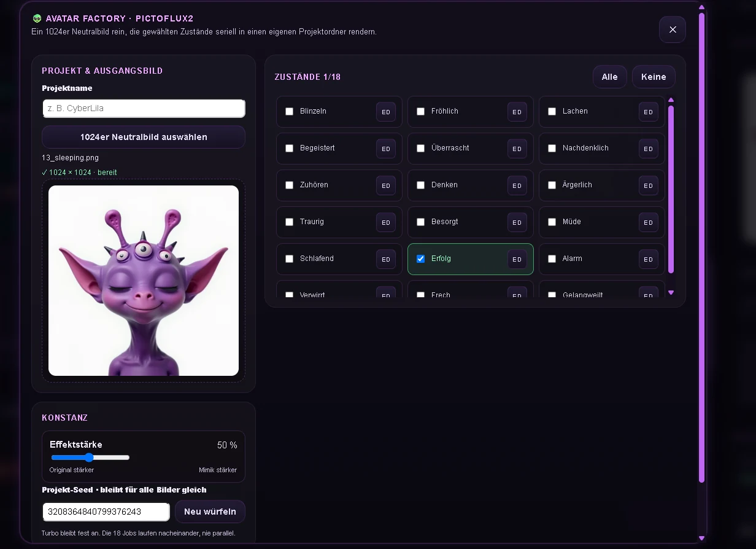The width and height of the screenshot is (756, 549).
Task: Uncheck the Erfolg state checkbox
Action: 421,259
